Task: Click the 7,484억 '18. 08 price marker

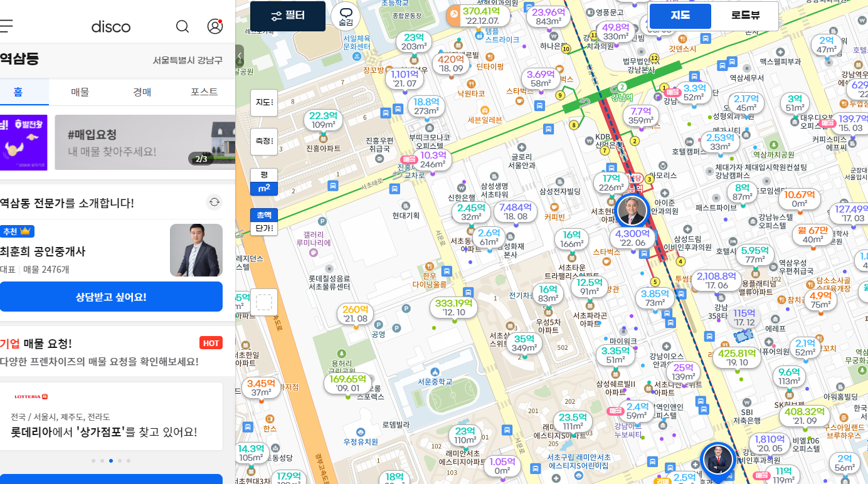Action: (516, 211)
